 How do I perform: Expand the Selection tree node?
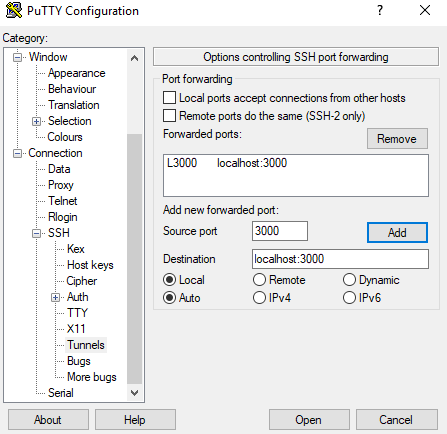[x=36, y=121]
